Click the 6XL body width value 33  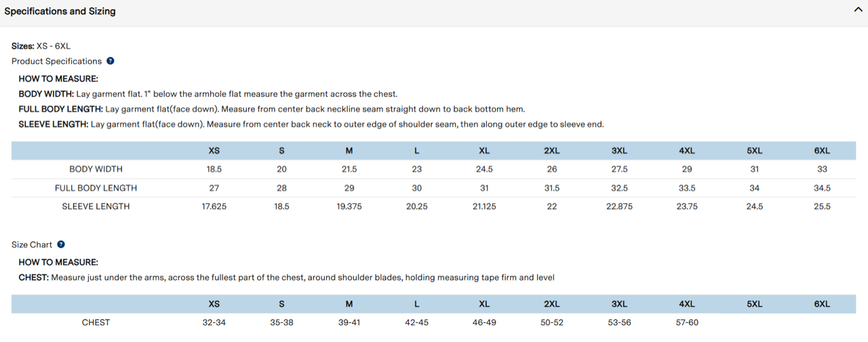tap(822, 169)
